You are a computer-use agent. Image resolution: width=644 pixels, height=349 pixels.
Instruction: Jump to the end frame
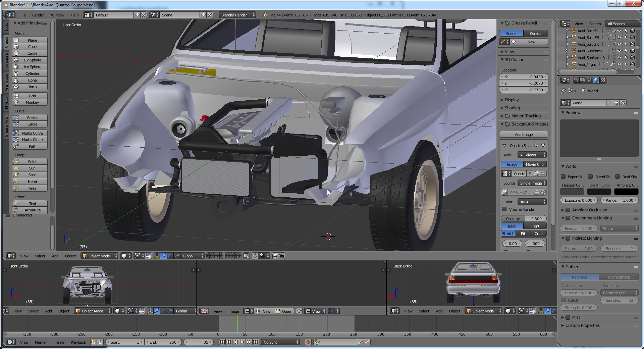click(x=256, y=342)
